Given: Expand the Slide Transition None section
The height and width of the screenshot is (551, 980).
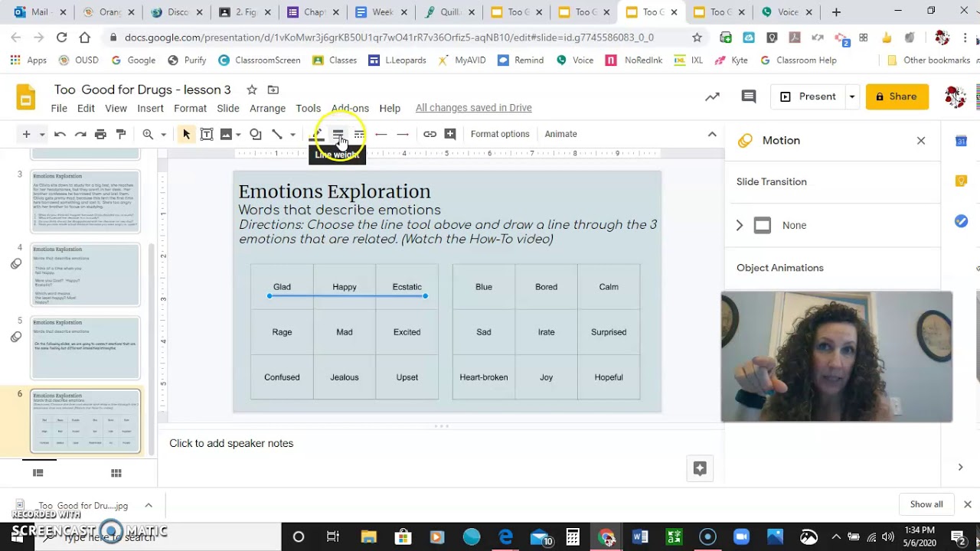Looking at the screenshot, I should (x=740, y=225).
